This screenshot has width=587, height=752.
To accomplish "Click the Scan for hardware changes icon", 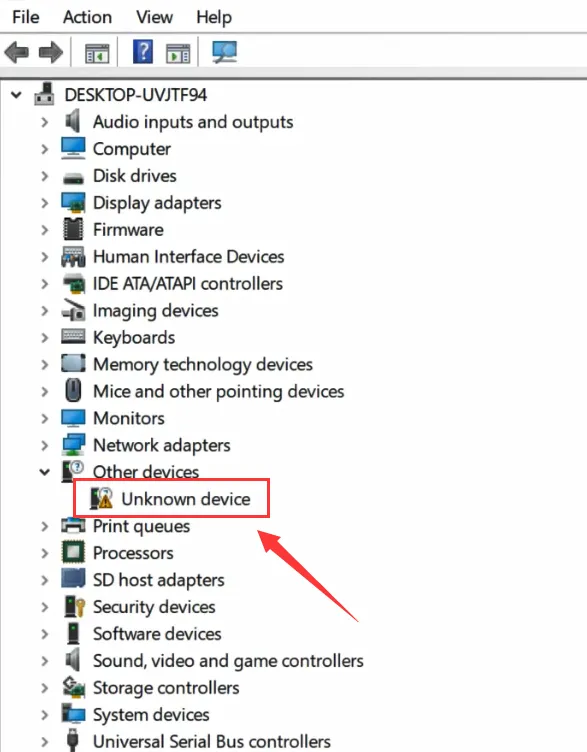I will (224, 52).
